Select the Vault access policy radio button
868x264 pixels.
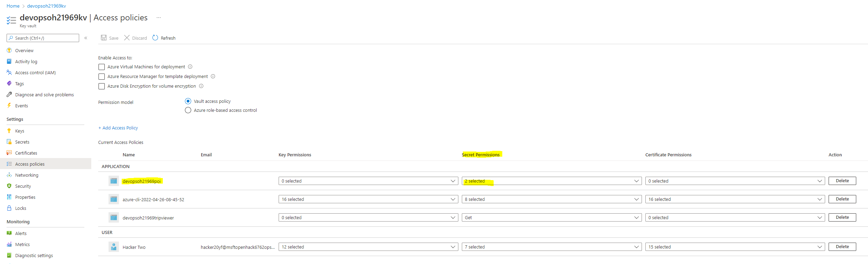coord(188,101)
